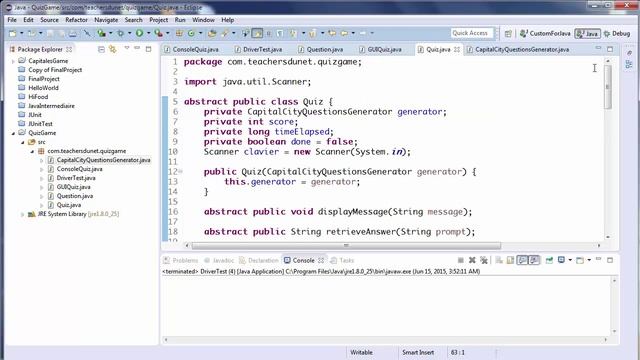This screenshot has height=360, width=640.
Task: Click the New Java Package icon
Action: click(179, 33)
